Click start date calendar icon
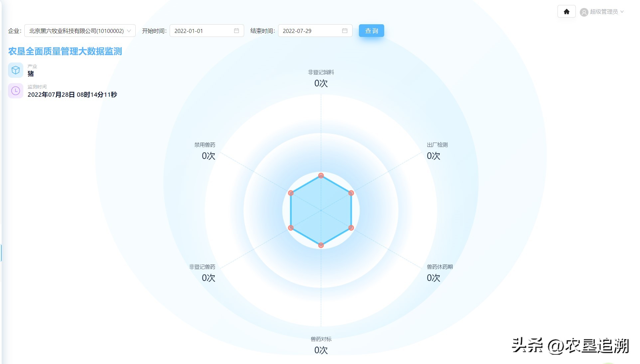640x364 pixels. (237, 31)
